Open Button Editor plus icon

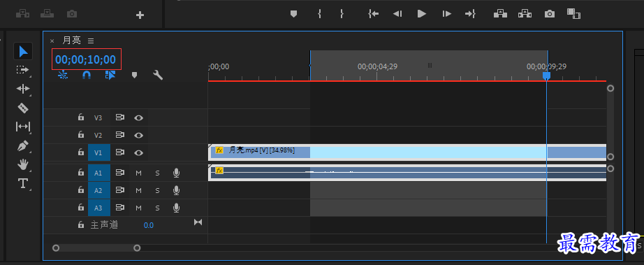(x=140, y=15)
